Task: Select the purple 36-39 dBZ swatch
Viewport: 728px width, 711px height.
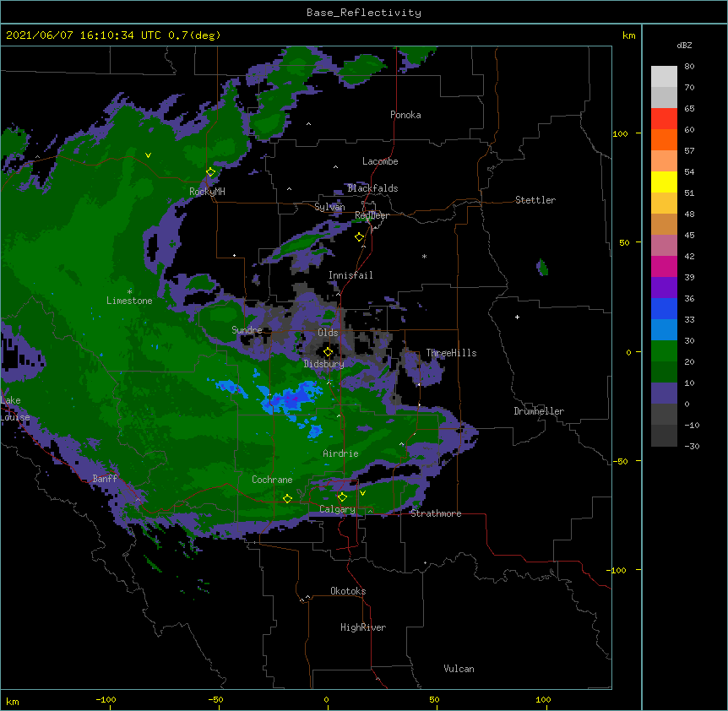Action: 664,287
